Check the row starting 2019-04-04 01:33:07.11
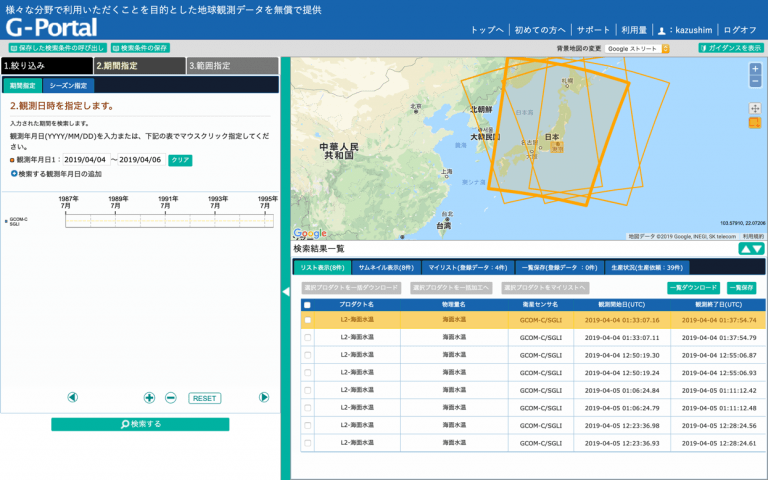 [x=307, y=337]
